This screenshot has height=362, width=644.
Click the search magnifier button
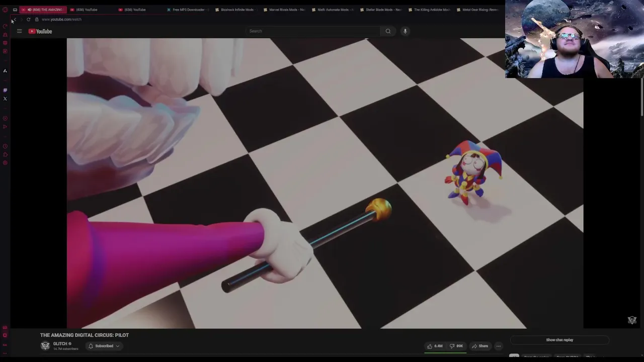tap(388, 31)
